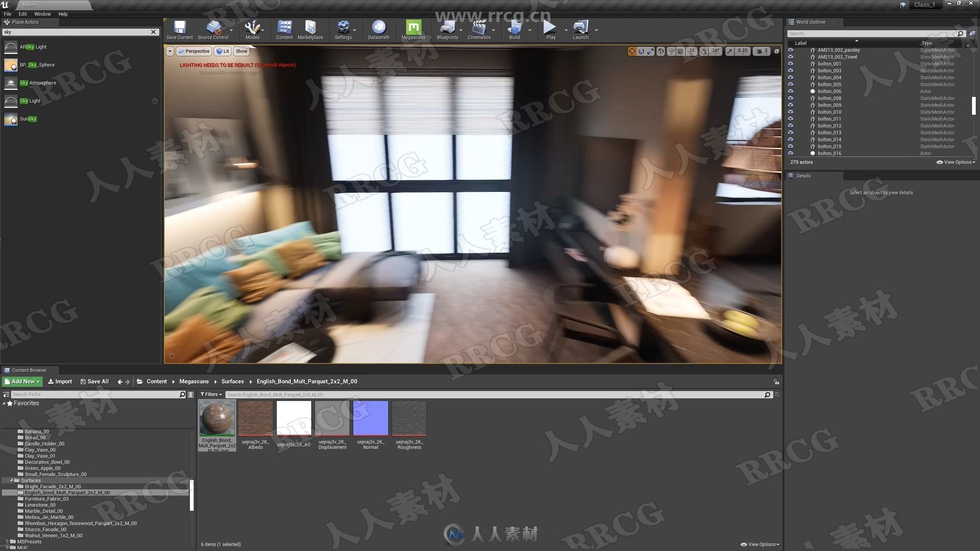Click the Show menu in viewport
980x551 pixels.
241,51
